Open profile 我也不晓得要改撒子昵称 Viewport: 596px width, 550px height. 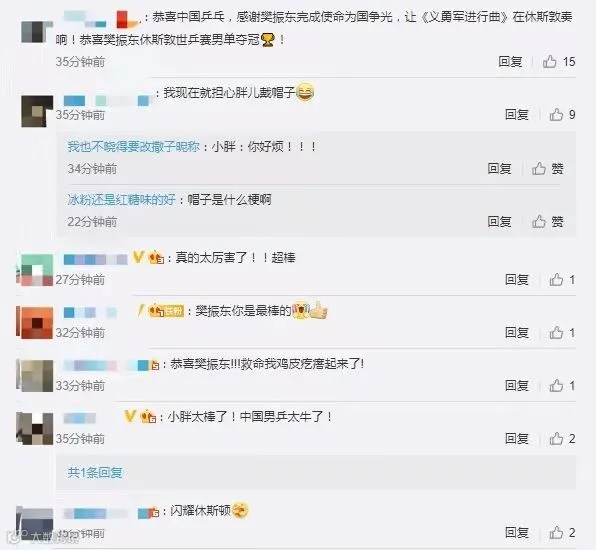tap(133, 146)
